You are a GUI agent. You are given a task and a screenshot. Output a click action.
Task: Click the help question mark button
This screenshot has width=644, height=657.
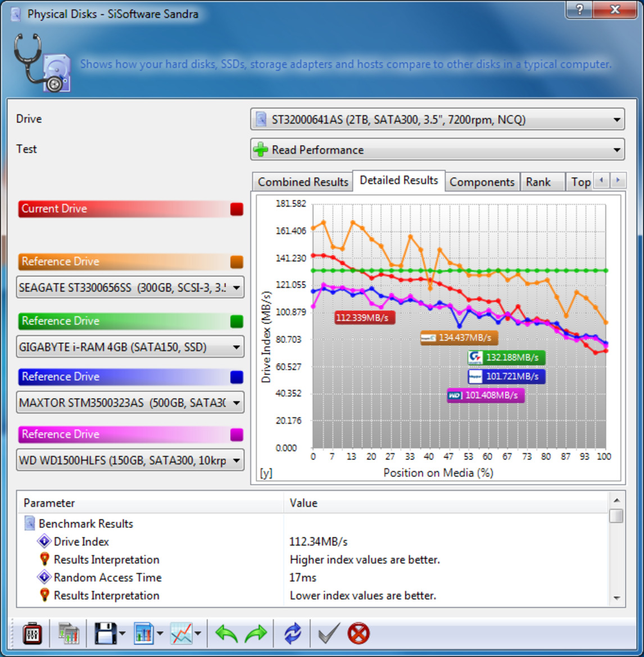(579, 10)
